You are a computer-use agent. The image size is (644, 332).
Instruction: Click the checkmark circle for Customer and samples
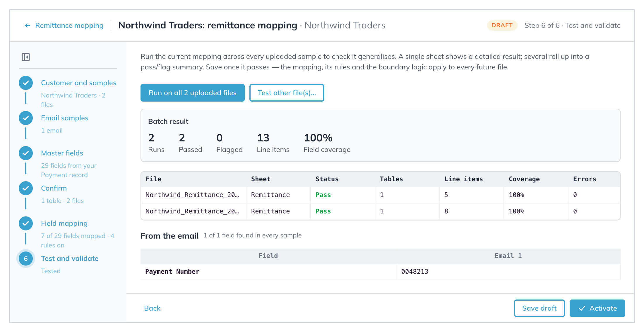tap(26, 83)
